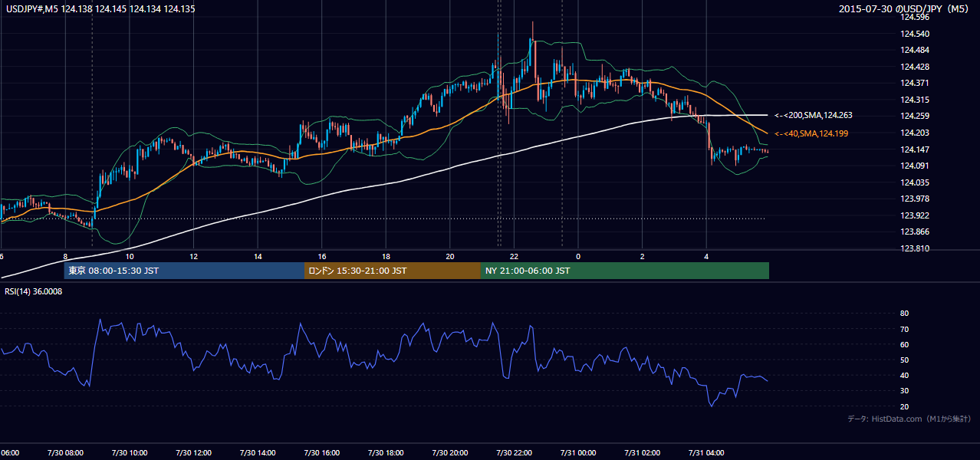The height and width of the screenshot is (460, 980).
Task: Select the ロンドン 15:30-21:00 JST session bar
Action: (x=393, y=271)
